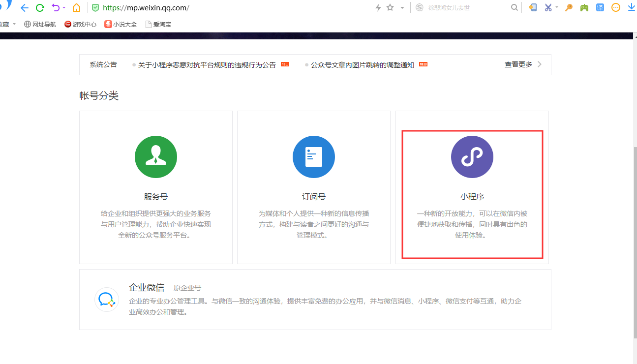Click the scissors screenshot tool icon
637x364 pixels.
[548, 7]
